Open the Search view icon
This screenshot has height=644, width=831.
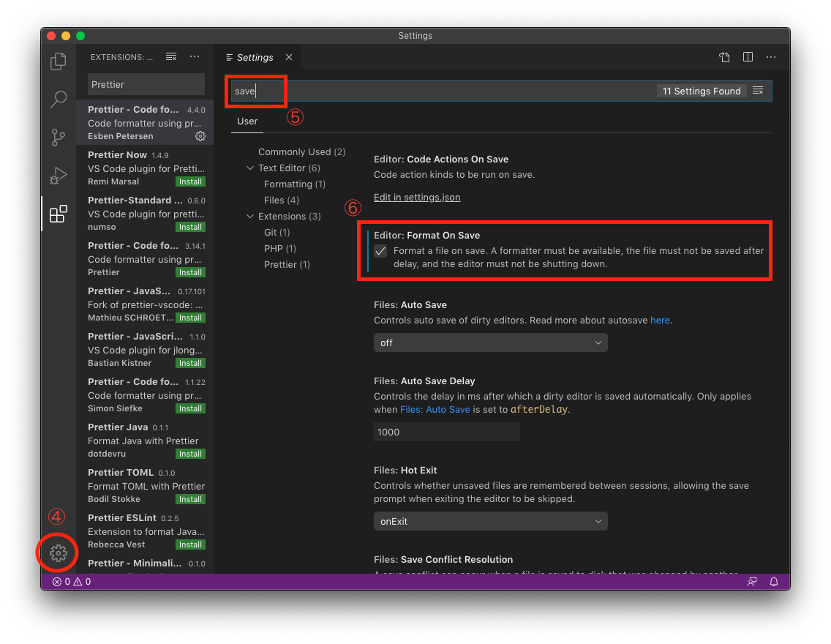[x=59, y=99]
